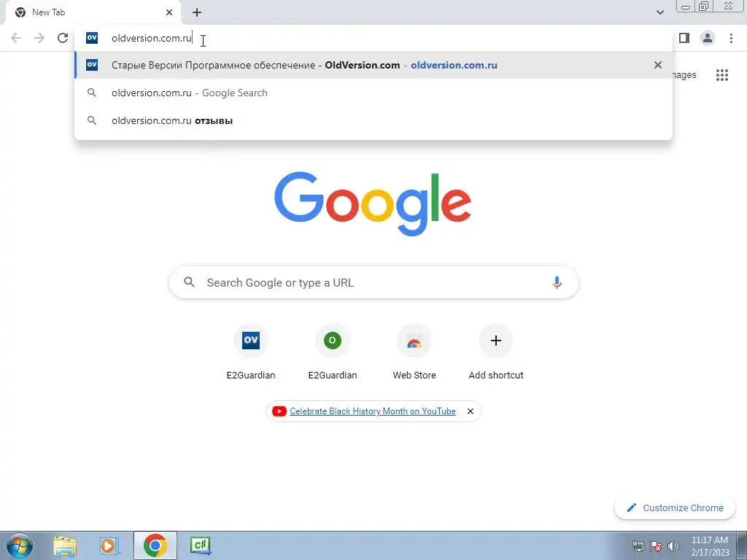Viewport: 747px width, 560px height.
Task: Click the Google logo
Action: (x=373, y=204)
